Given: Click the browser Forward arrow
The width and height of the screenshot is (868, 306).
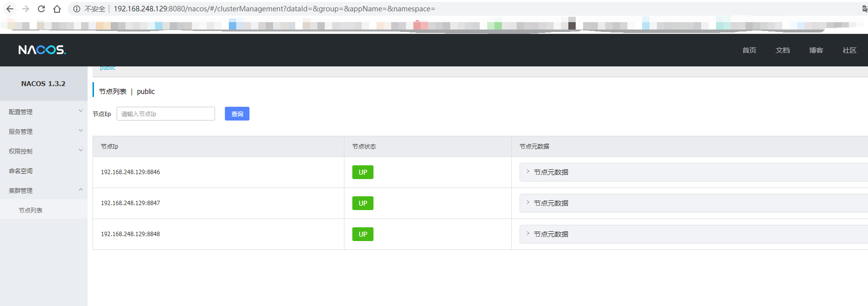Looking at the screenshot, I should pyautogui.click(x=26, y=9).
